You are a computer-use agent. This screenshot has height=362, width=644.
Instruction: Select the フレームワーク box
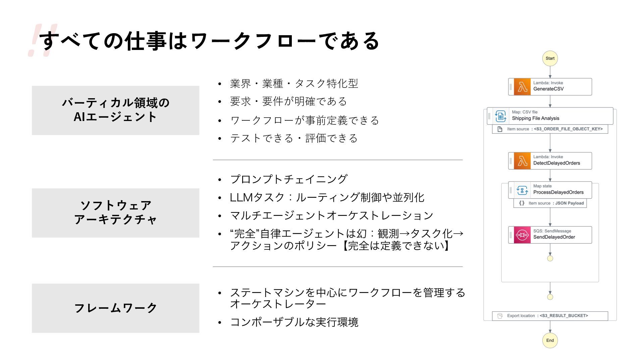click(115, 308)
